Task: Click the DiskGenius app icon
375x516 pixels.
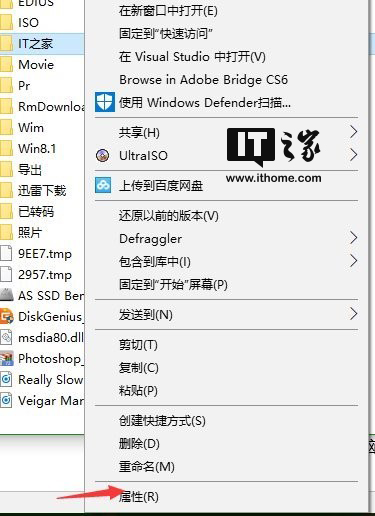Action: click(x=7, y=316)
